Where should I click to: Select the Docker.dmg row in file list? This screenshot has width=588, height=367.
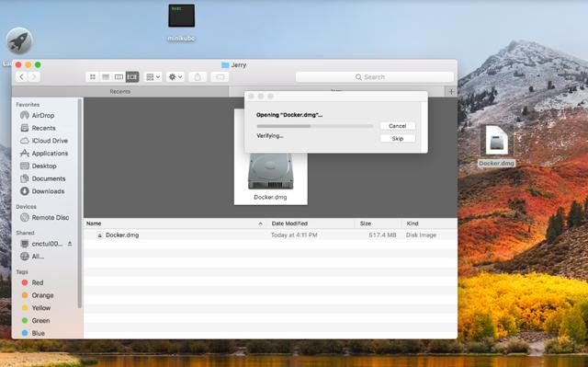pyautogui.click(x=270, y=235)
